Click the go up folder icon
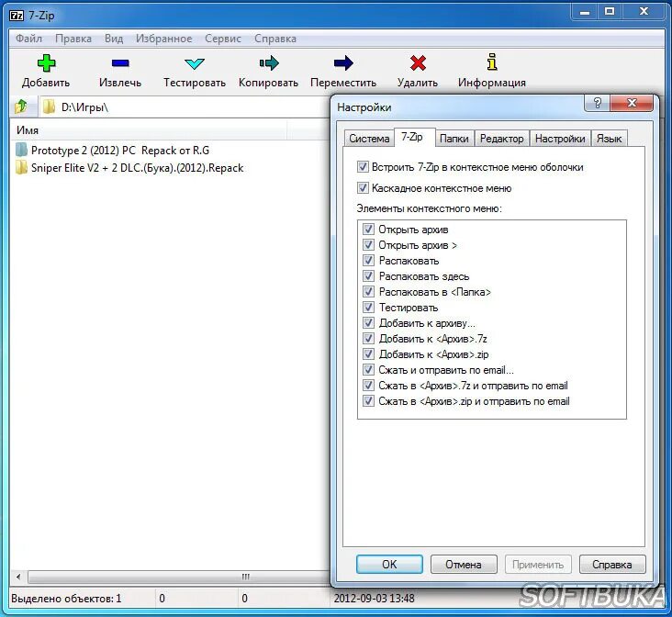The width and height of the screenshot is (672, 617). coord(20,107)
